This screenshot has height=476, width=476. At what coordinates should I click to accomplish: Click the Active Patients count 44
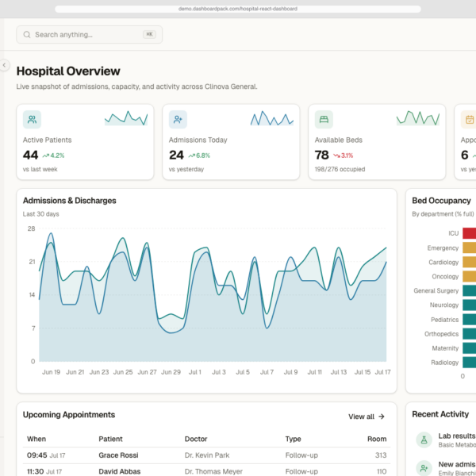(30, 155)
